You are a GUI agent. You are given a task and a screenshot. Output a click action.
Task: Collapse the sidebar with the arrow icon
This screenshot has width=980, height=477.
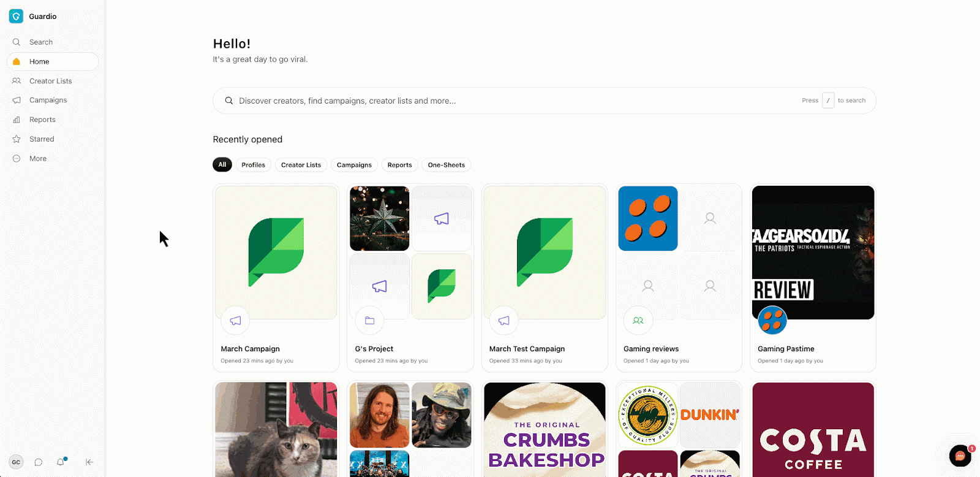89,462
